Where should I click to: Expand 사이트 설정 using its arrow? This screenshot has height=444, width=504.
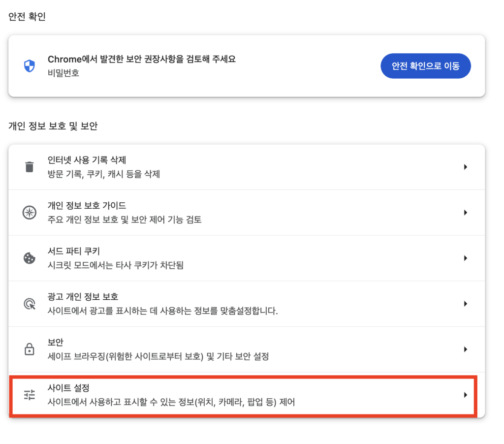466,395
